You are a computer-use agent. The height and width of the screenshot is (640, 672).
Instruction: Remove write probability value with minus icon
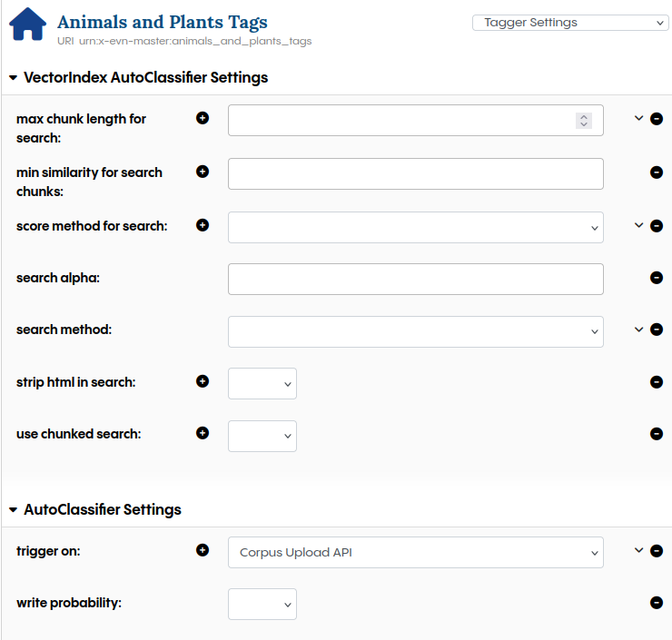(x=657, y=602)
